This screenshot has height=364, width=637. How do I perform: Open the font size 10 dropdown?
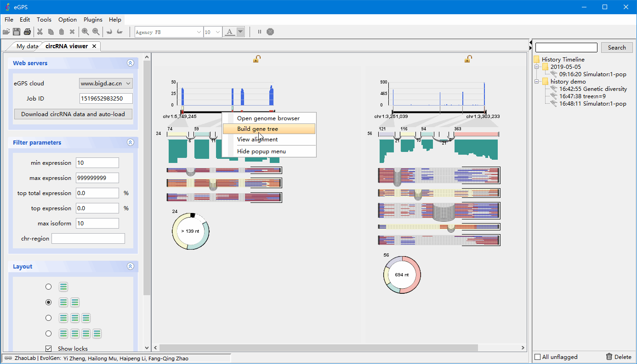(218, 32)
